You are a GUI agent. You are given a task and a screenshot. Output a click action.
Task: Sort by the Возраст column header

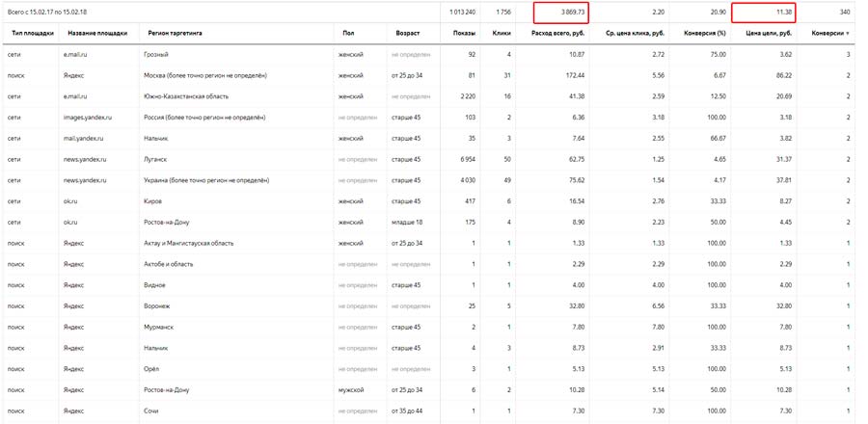[408, 33]
